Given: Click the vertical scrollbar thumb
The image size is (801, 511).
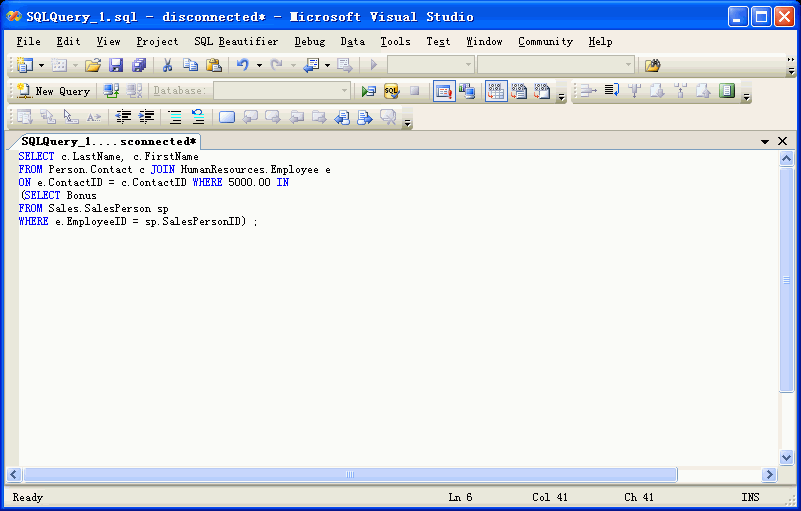Looking at the screenshot, I should point(786,280).
